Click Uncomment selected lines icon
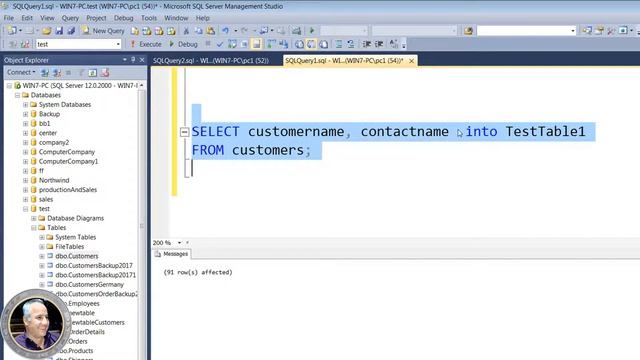 pos(351,44)
